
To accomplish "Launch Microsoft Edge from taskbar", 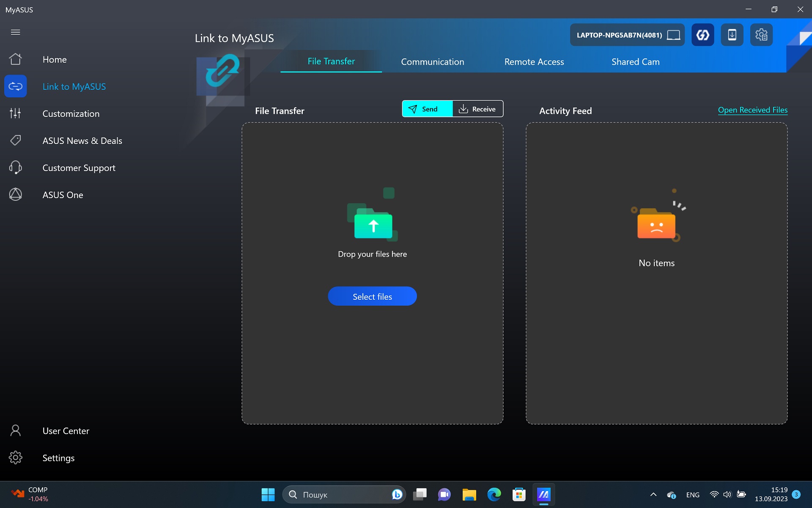I will pyautogui.click(x=494, y=494).
